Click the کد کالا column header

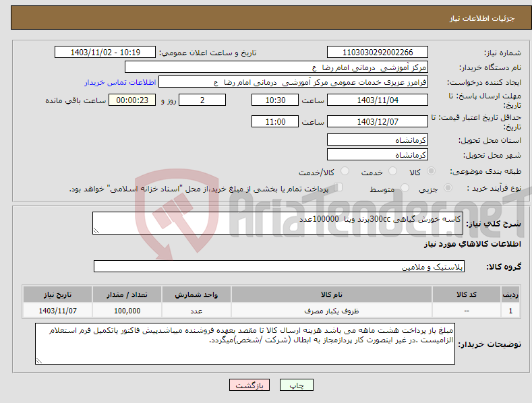(x=467, y=294)
